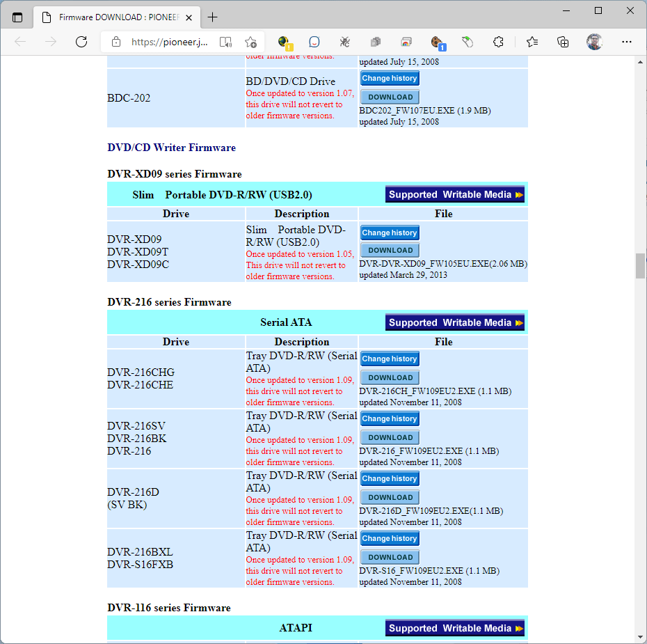Refresh the Pioneer firmware page
This screenshot has height=644, width=647.
81,42
